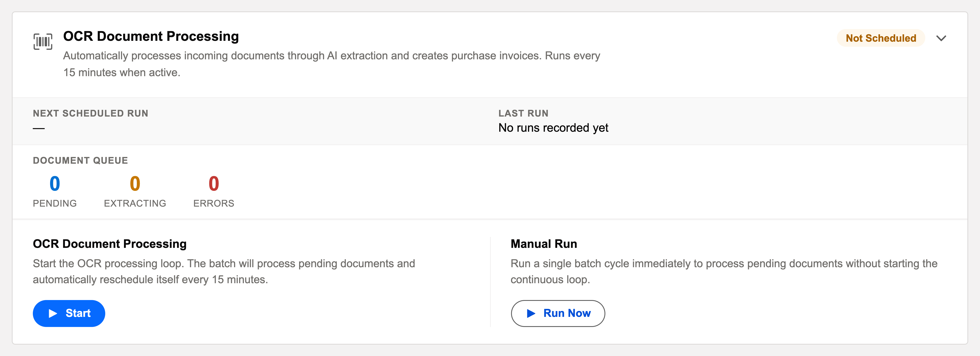
Task: Click the Next Scheduled Run dash value
Action: [39, 128]
